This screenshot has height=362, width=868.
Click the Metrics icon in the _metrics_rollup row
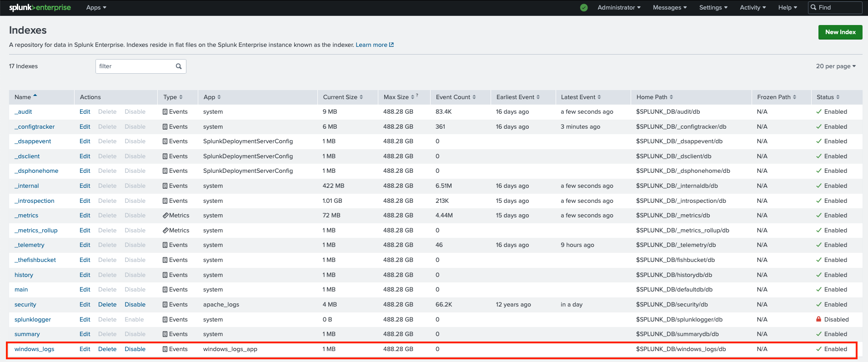[x=166, y=231]
